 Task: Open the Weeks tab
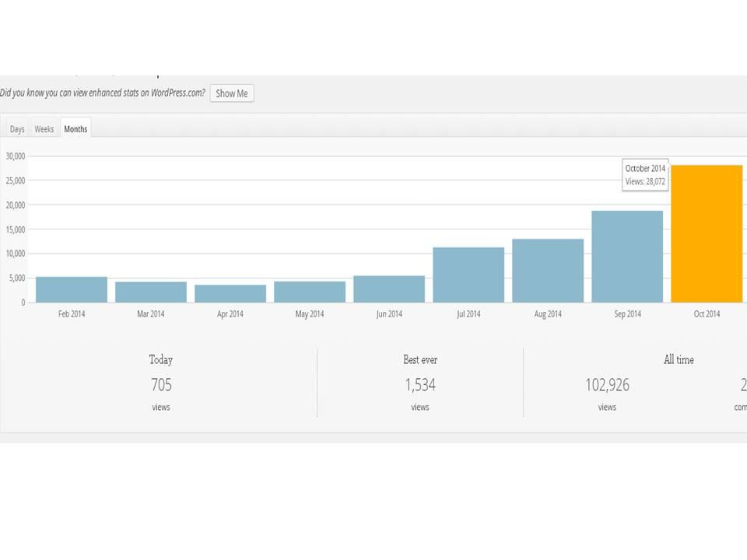[x=44, y=129]
